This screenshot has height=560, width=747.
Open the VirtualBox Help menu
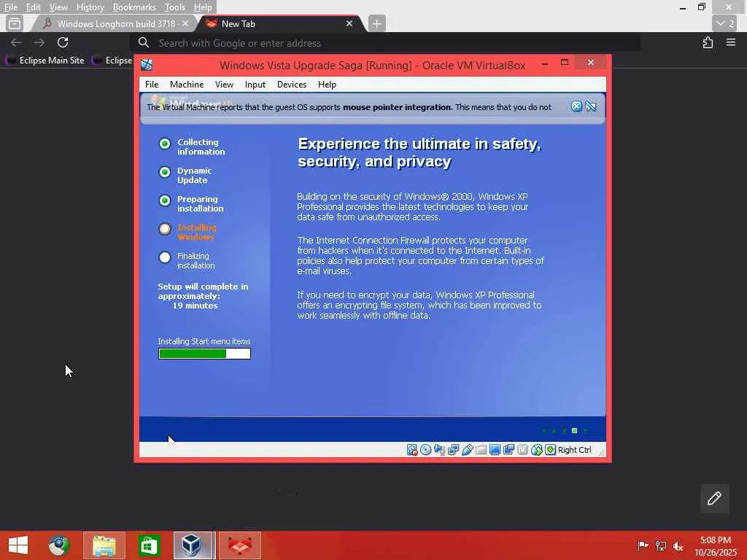point(327,85)
